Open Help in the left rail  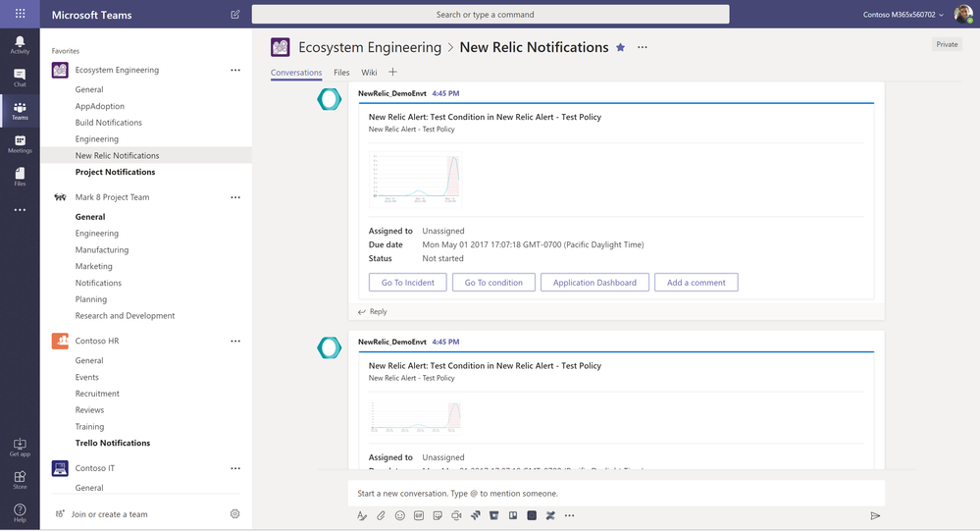point(20,513)
